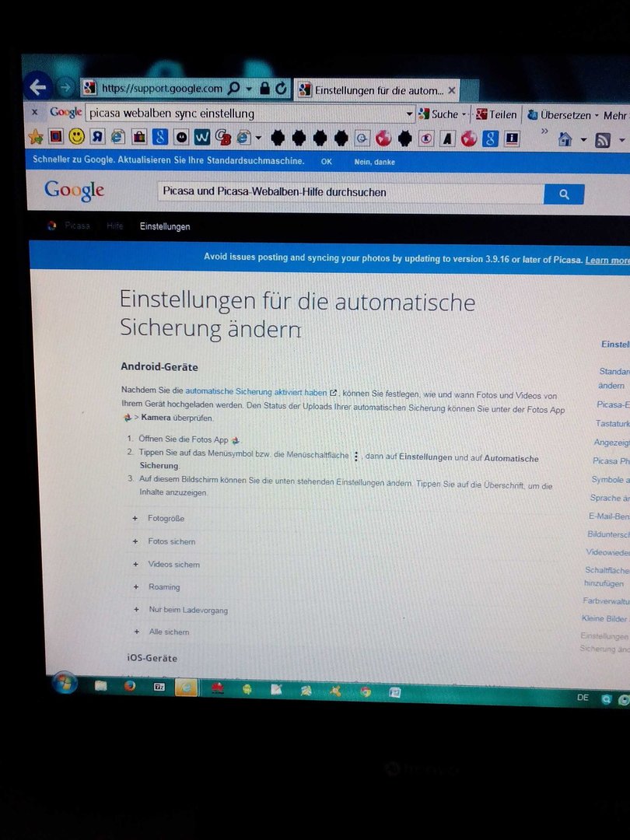Open the Home button dropdown arrow
Viewport: 630px width, 840px height.
click(583, 140)
